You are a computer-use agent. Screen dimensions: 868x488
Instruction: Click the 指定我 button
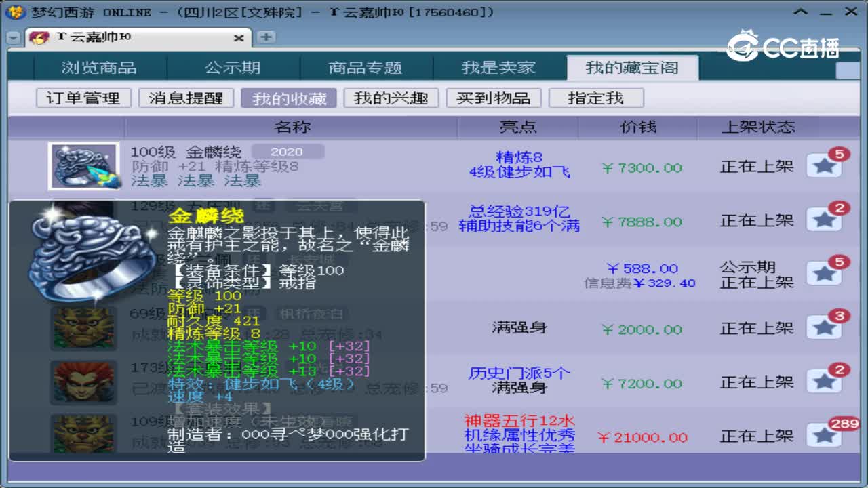pos(595,98)
